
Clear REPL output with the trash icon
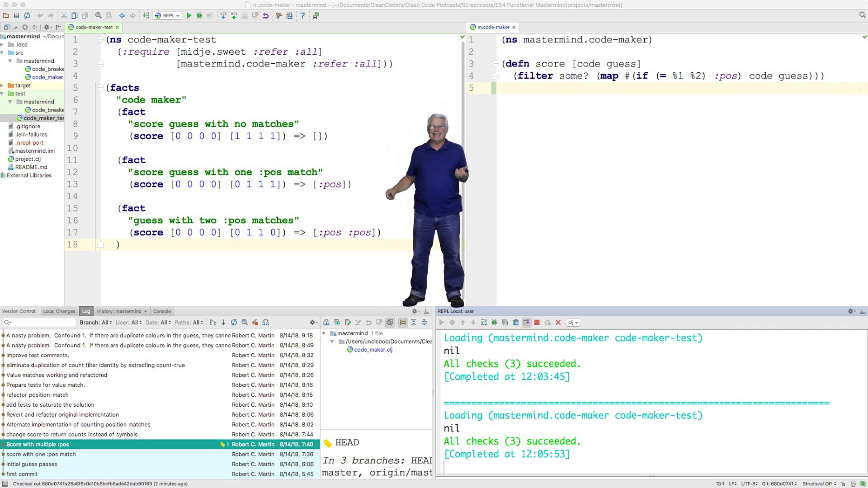pyautogui.click(x=515, y=323)
